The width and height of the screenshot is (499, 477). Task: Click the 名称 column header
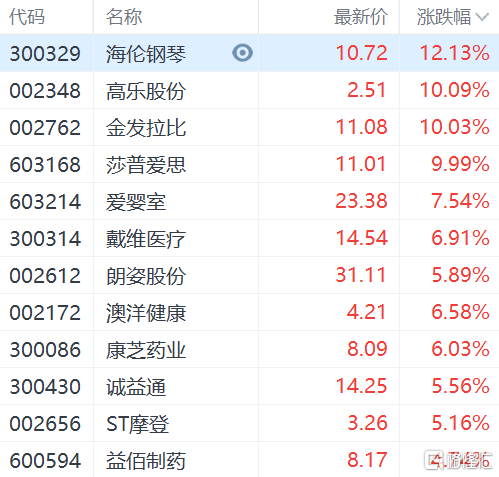124,17
